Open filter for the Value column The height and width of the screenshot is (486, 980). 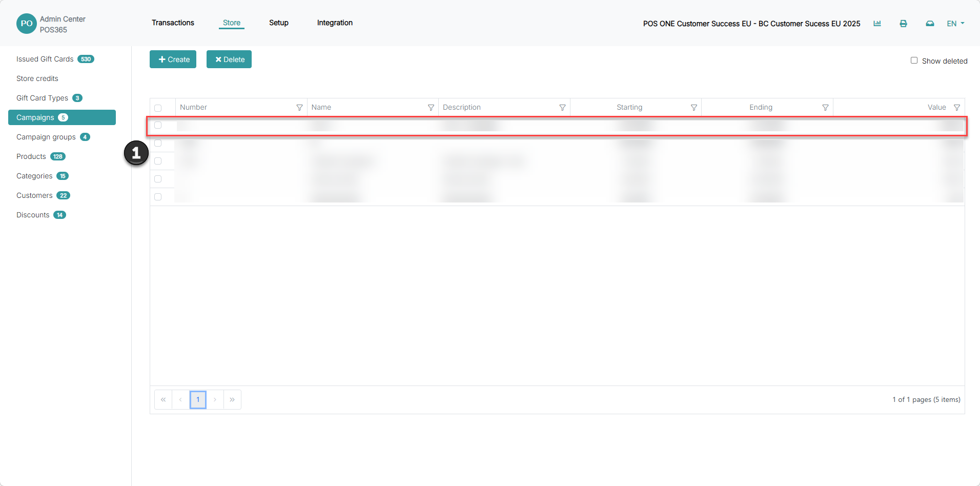click(957, 108)
